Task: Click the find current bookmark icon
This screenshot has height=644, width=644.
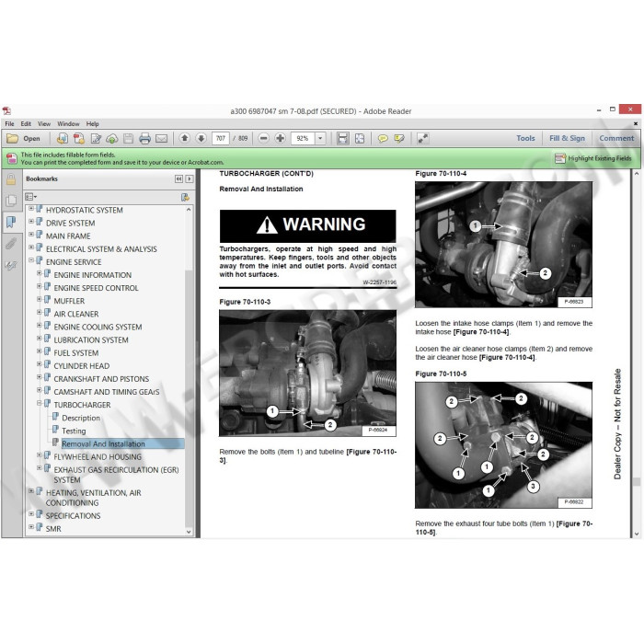Action: [185, 197]
